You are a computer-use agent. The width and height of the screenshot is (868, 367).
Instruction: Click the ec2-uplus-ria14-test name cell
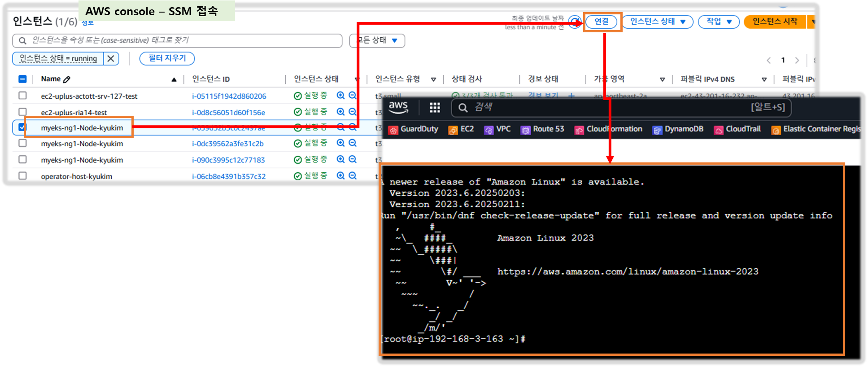74,112
